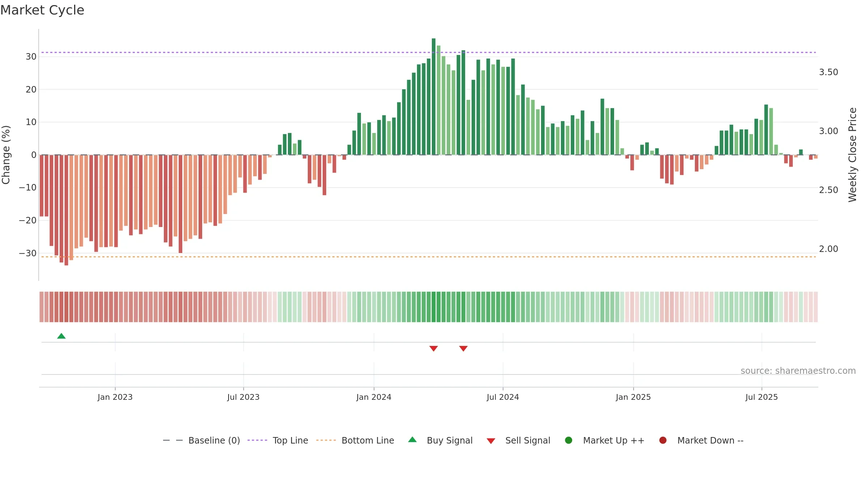
Task: Click the −10 tick on Change axis
Action: pyautogui.click(x=28, y=188)
